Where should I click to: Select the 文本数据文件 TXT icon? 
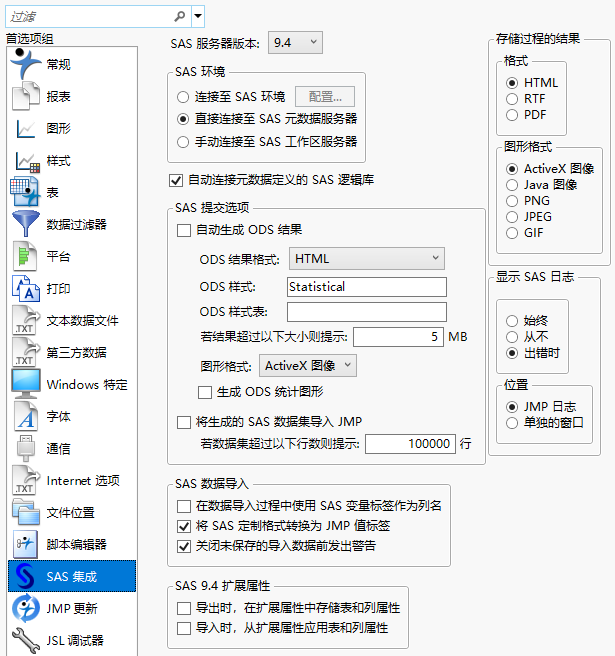(26, 320)
